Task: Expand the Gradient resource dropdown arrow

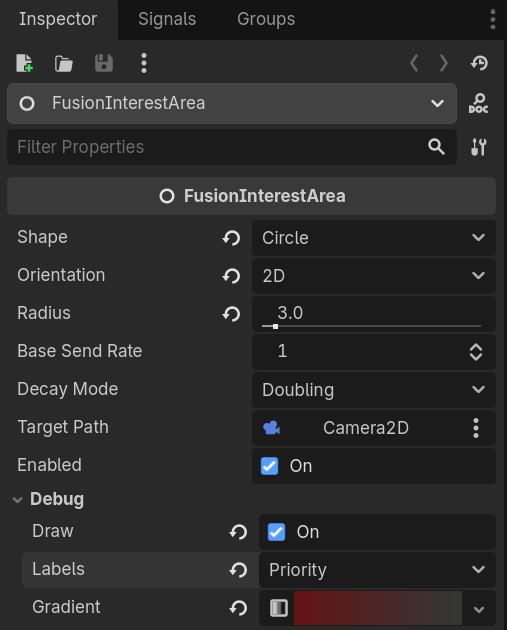Action: point(478,609)
